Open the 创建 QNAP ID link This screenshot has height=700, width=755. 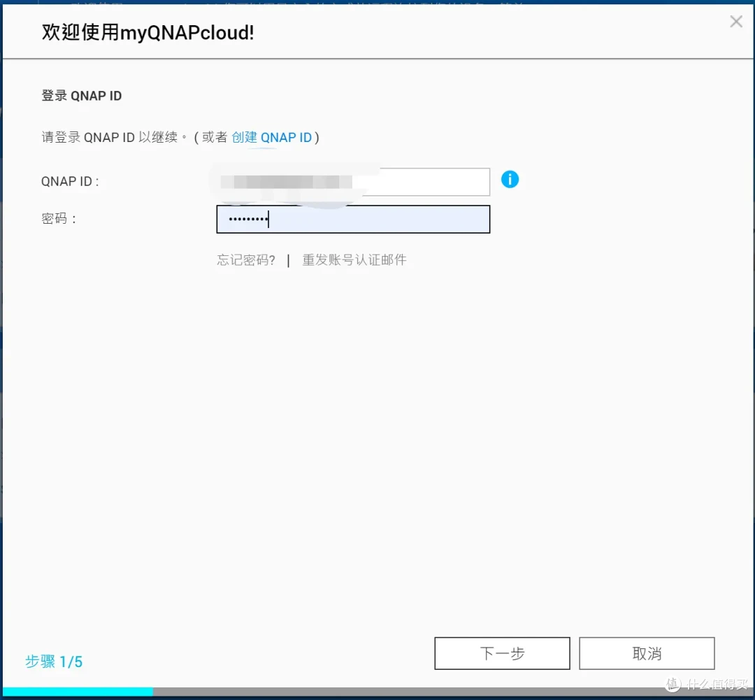271,137
